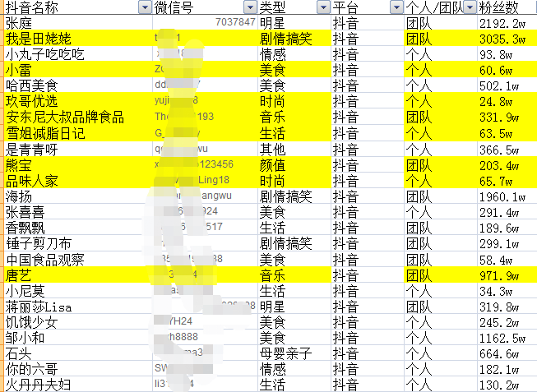Open filter dropdown for 个人/团队 column
This screenshot has width=537, height=392.
click(470, 7)
